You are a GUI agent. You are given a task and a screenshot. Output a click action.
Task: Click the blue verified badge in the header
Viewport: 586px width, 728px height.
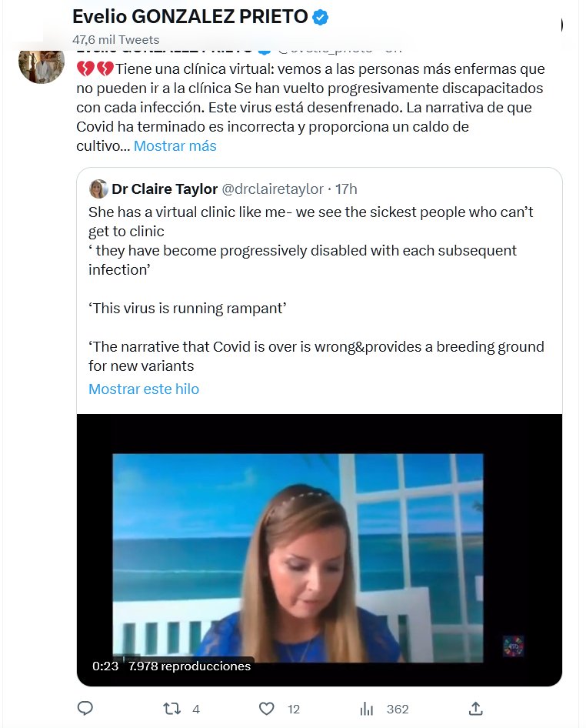tap(321, 17)
